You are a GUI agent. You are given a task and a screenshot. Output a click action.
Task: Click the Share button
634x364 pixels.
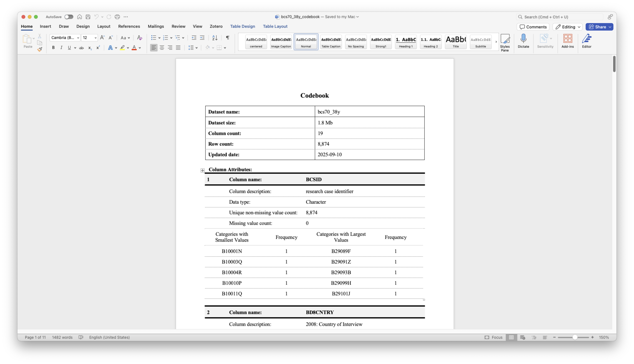coord(597,27)
